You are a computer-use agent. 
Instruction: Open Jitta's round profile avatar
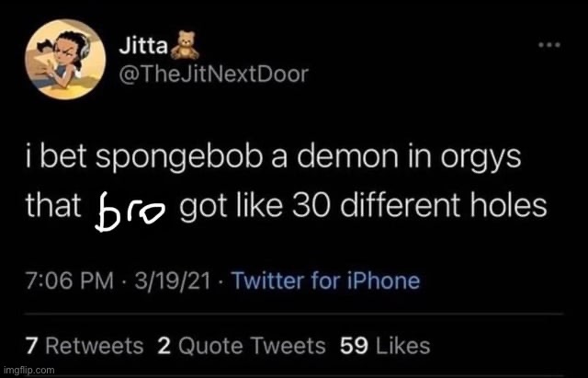click(65, 59)
